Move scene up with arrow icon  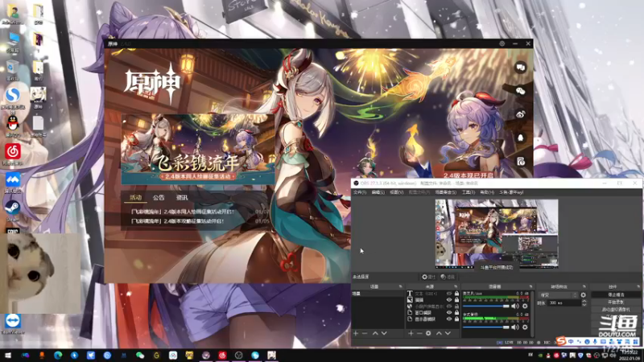tap(375, 333)
